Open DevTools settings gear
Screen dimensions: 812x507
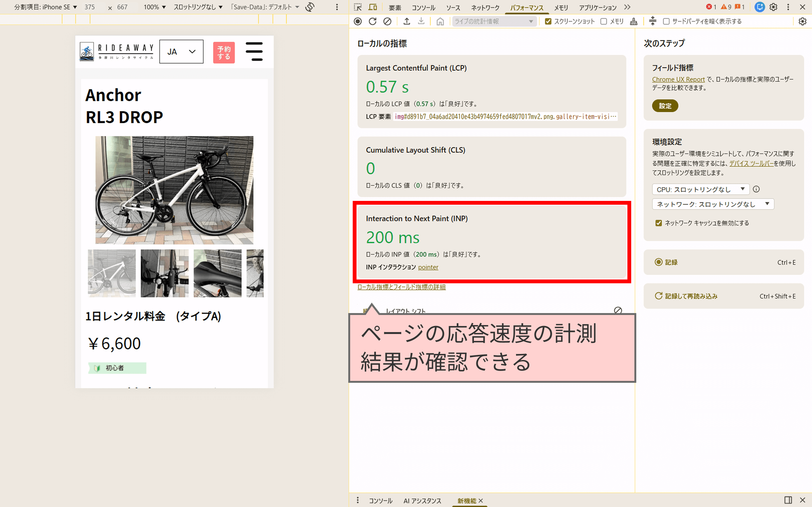pyautogui.click(x=773, y=7)
